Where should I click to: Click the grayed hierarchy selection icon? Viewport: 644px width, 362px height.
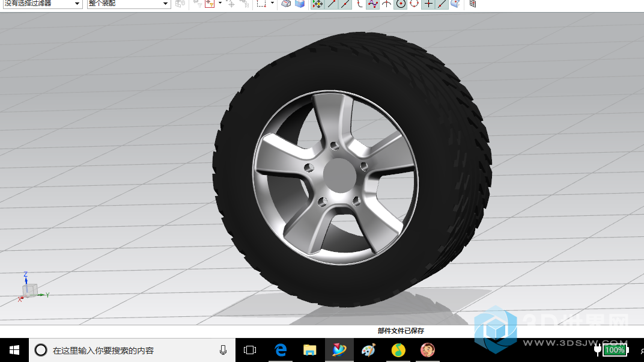click(x=245, y=4)
